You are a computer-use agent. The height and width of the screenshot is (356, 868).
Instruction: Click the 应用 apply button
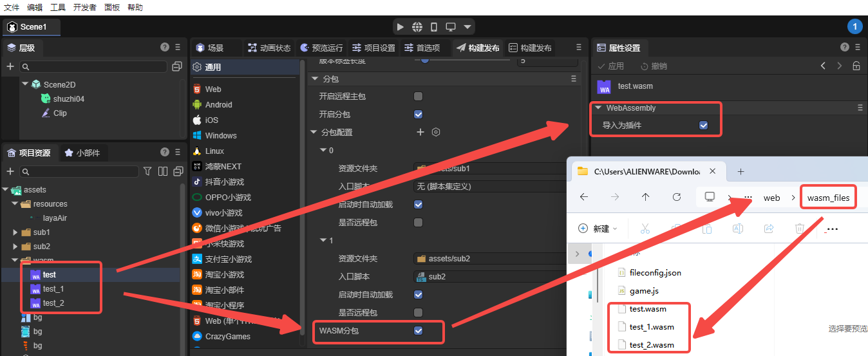point(610,66)
